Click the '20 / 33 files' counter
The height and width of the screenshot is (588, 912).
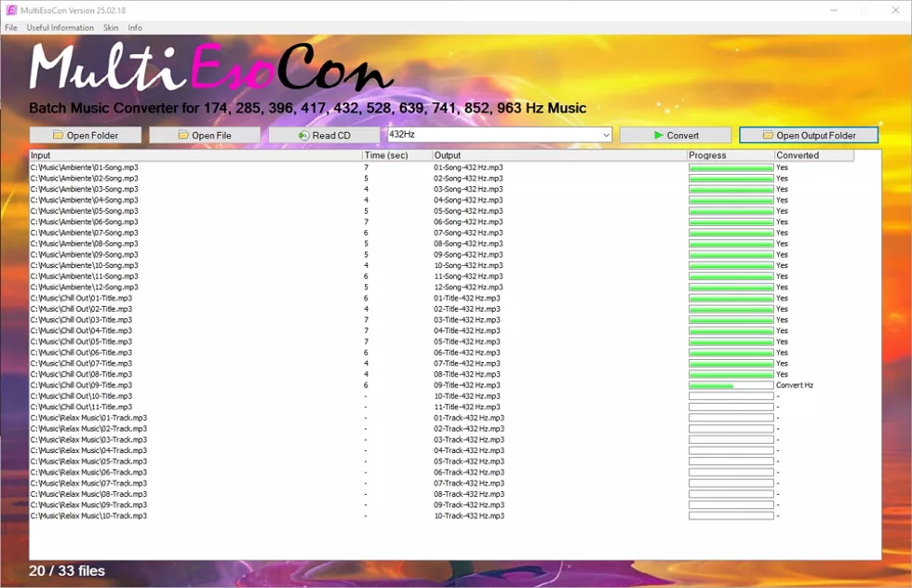click(67, 571)
